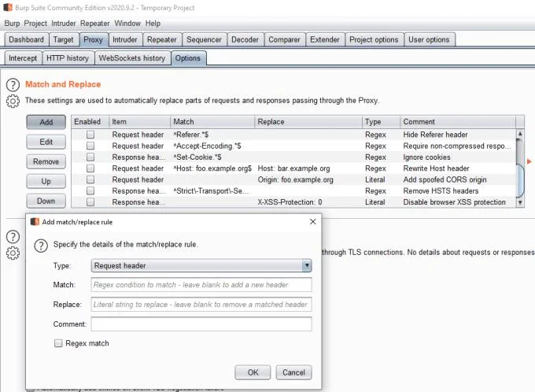The width and height of the screenshot is (535, 392).
Task: Open the Window menu
Action: coord(127,23)
